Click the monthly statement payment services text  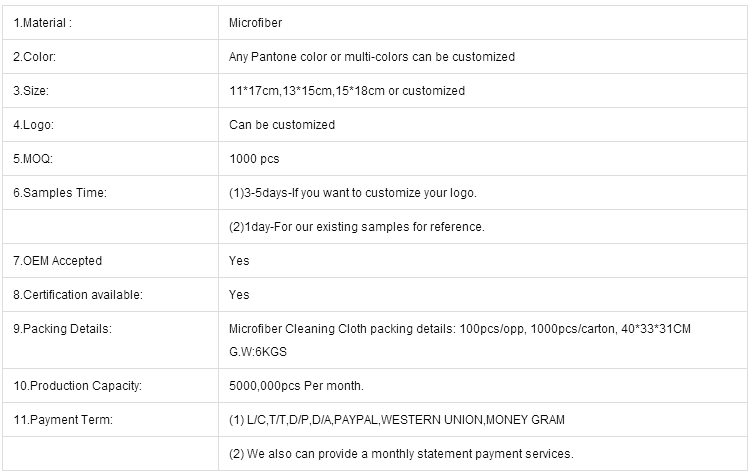401,454
